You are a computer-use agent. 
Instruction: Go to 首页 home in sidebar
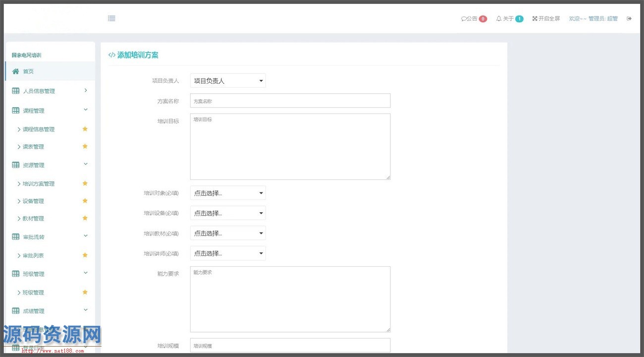(28, 71)
